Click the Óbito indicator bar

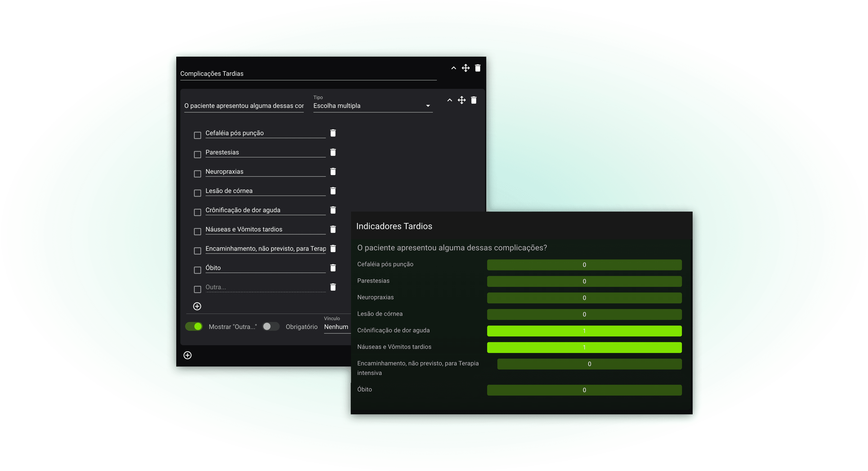click(x=584, y=390)
